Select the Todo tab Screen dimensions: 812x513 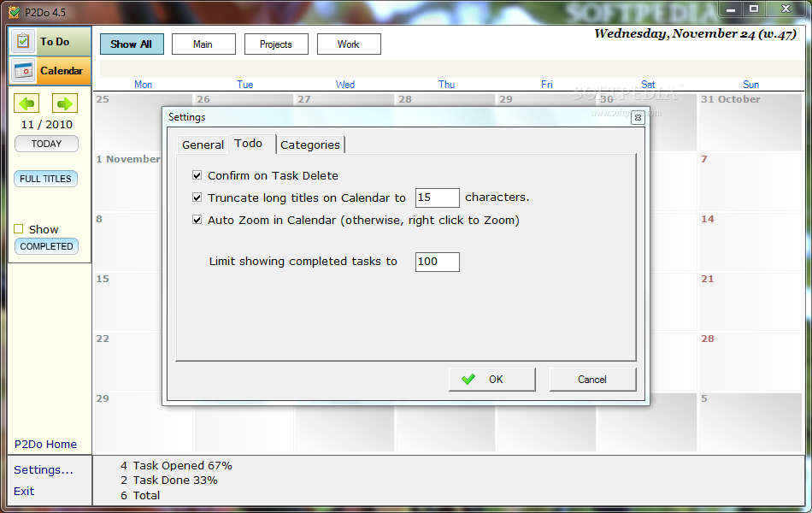(x=251, y=144)
